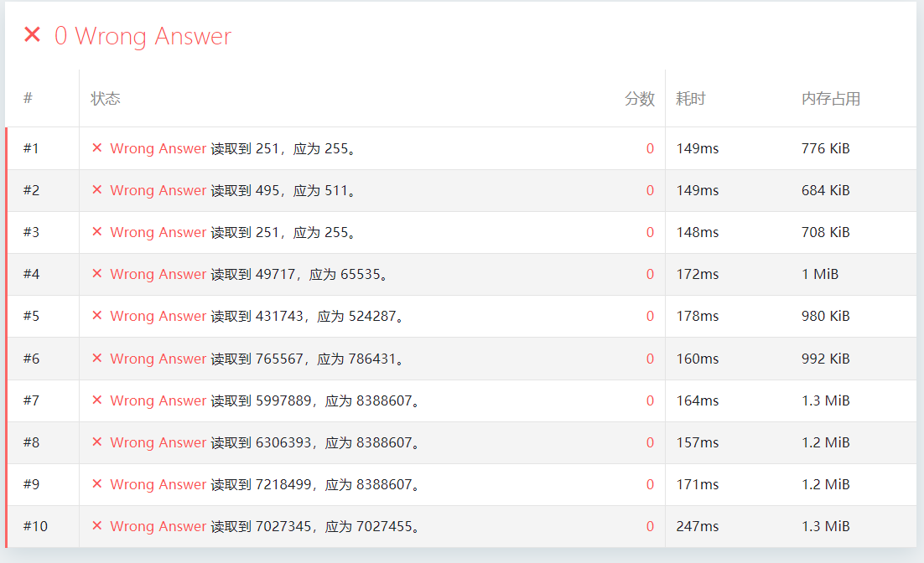
Task: Expand test case row #10
Action: [35, 526]
